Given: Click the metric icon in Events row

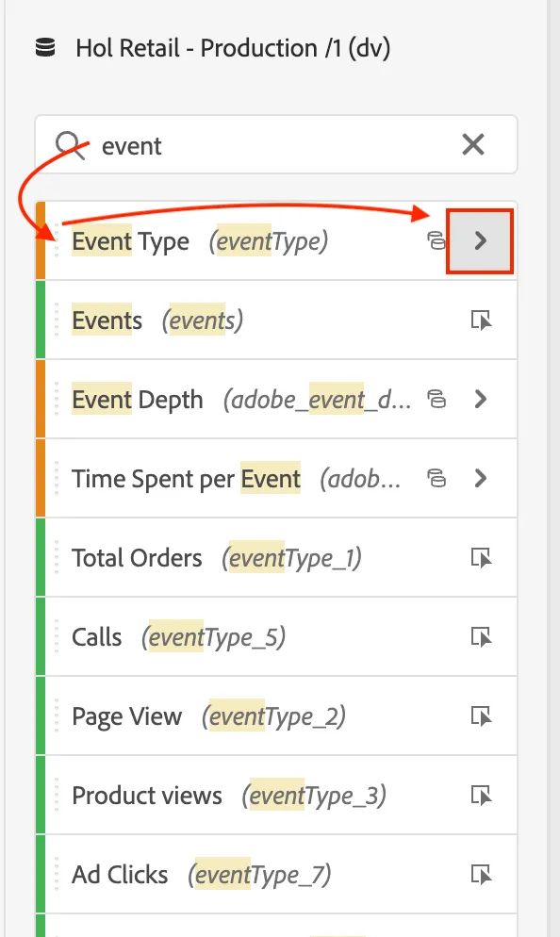Looking at the screenshot, I should click(x=481, y=321).
